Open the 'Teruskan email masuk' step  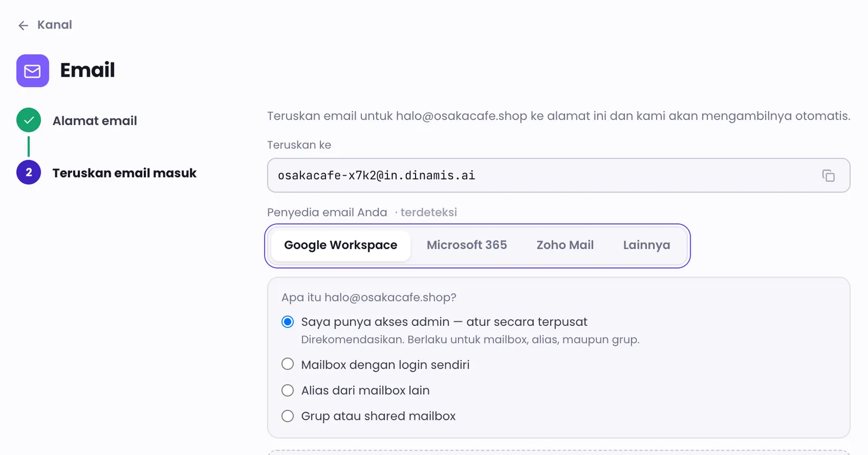tap(124, 173)
